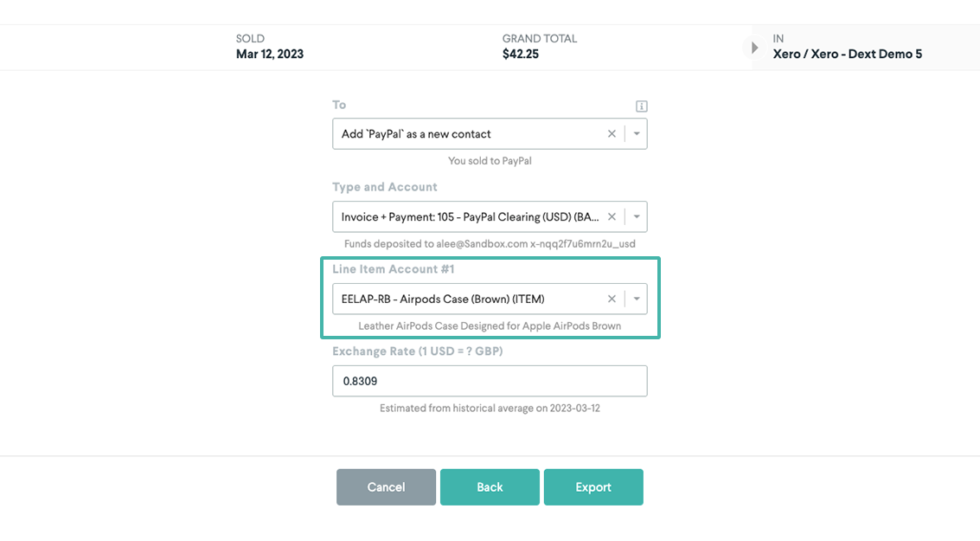Click the Grand Total $42.25 header
This screenshot has width=980, height=541.
(539, 47)
